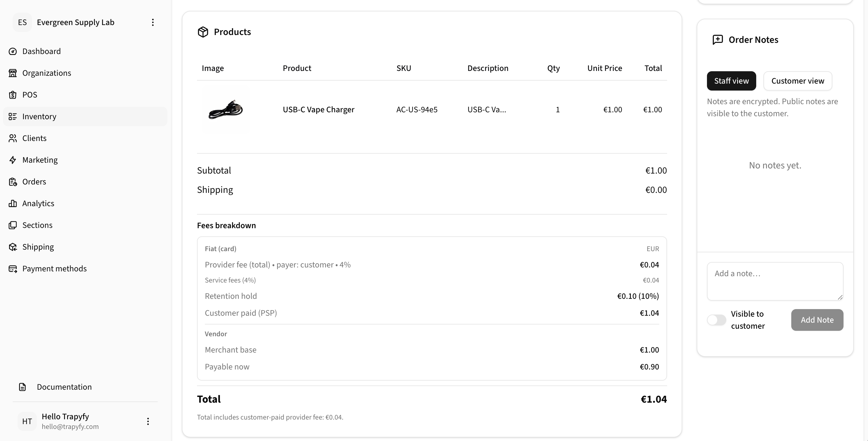Click the POS bag icon

[x=13, y=94]
